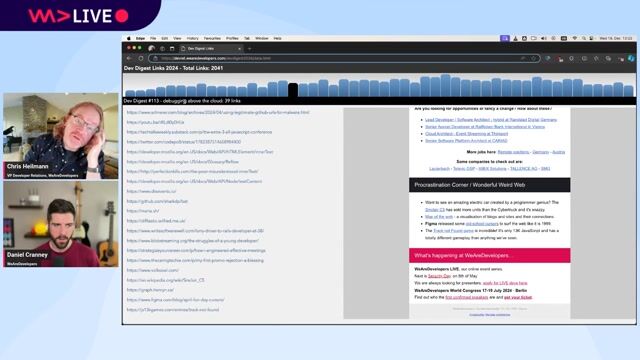Click the get your ticket link
The width and height of the screenshot is (640, 360).
pos(518,298)
